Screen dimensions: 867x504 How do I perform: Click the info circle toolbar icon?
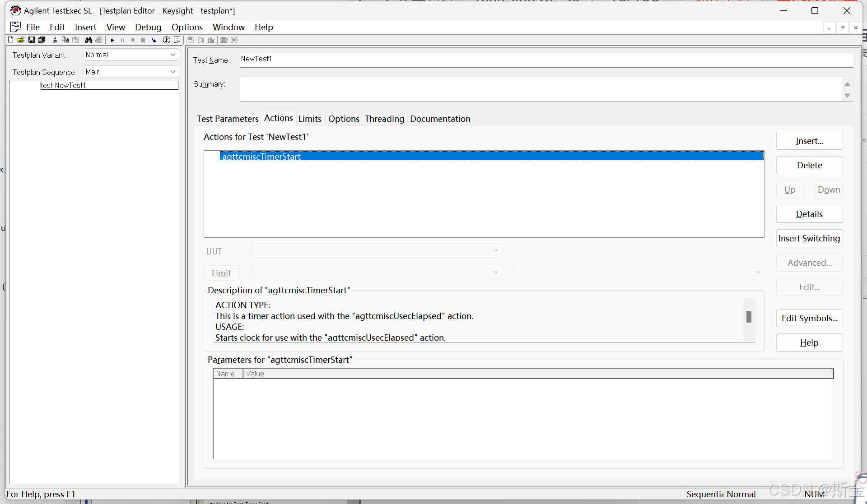pos(167,40)
